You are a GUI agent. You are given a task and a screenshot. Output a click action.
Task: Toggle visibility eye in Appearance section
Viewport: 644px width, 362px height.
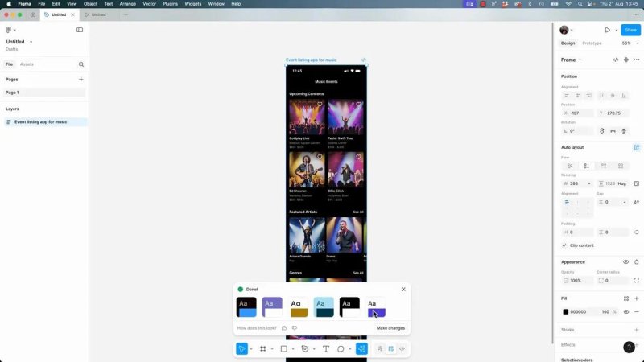626,262
